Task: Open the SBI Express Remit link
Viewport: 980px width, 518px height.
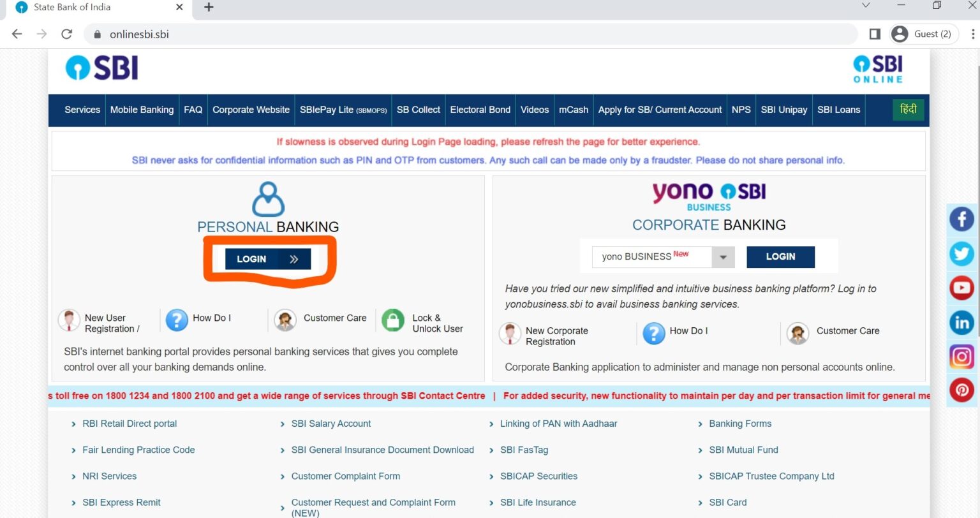Action: pos(121,503)
